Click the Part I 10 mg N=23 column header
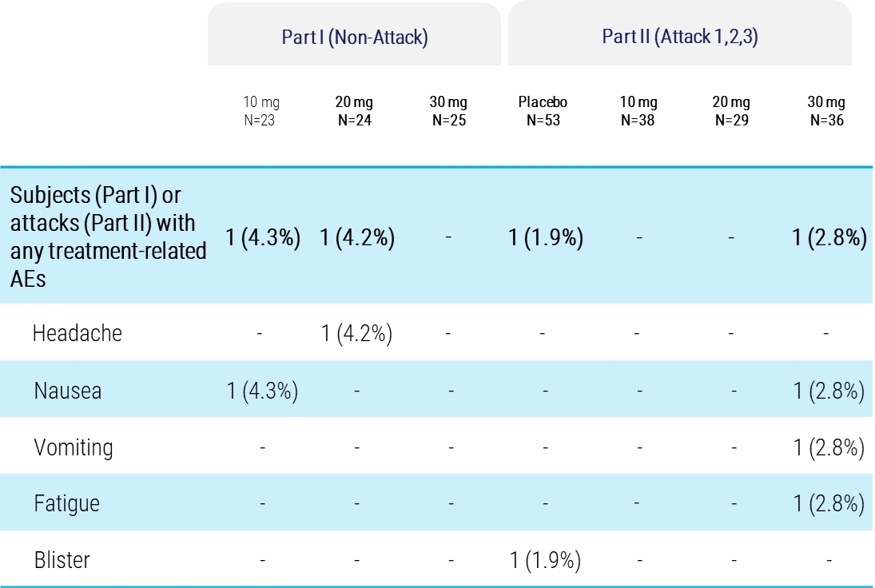875x588 pixels. point(261,111)
